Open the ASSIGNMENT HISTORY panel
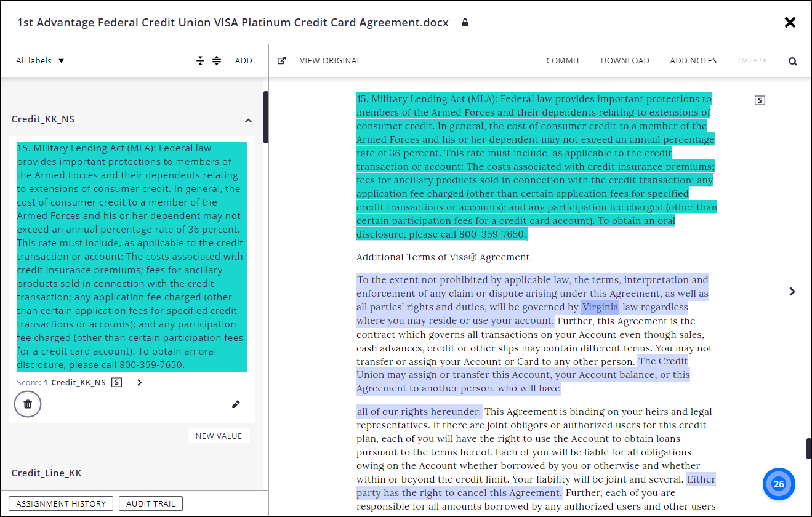812x517 pixels. tap(61, 503)
